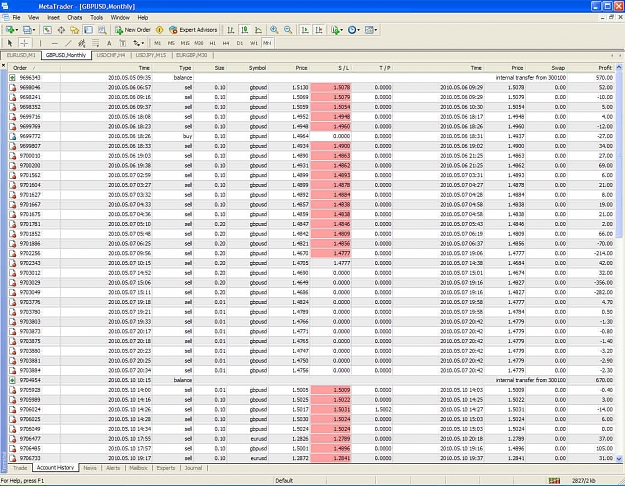Select the trendline drawing tool
This screenshot has width=625, height=486.
(x=68, y=43)
